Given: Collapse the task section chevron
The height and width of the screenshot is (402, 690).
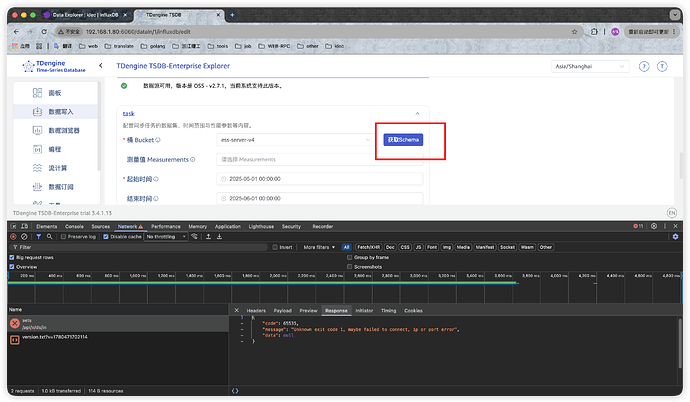Looking at the screenshot, I should [x=417, y=113].
